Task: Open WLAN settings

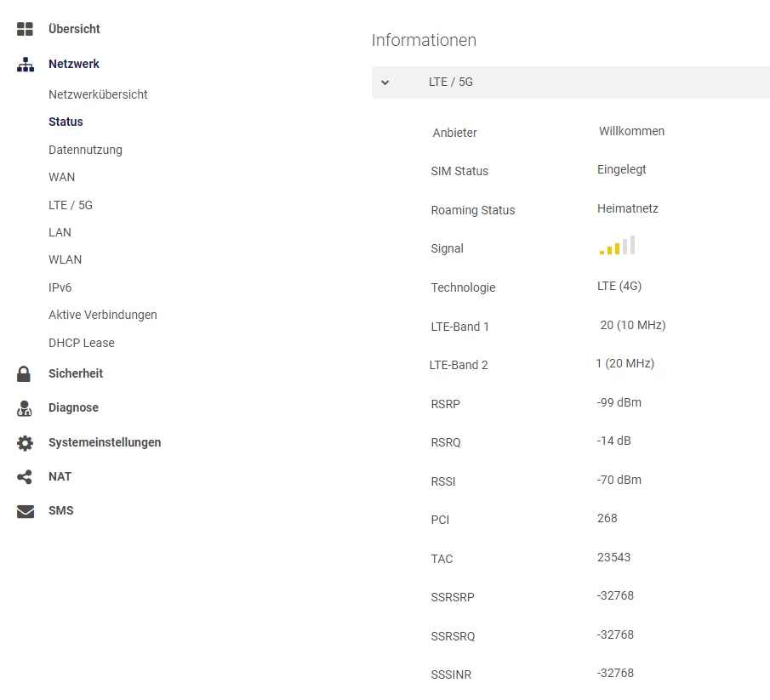Action: point(65,259)
